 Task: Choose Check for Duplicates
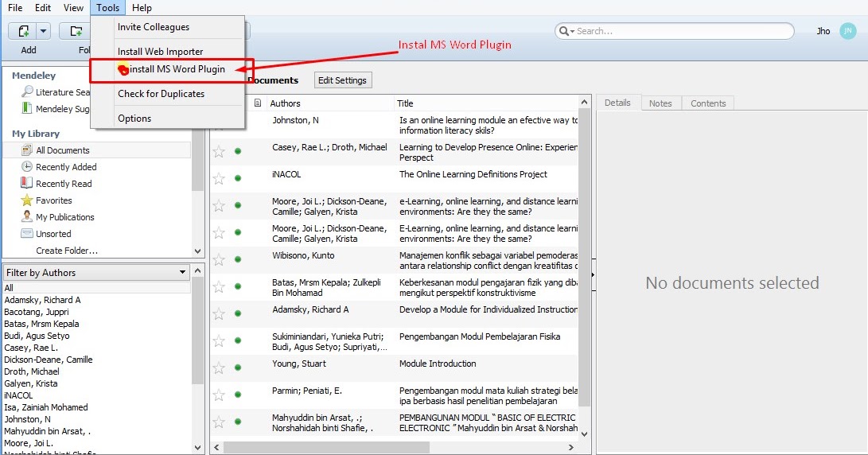(161, 94)
